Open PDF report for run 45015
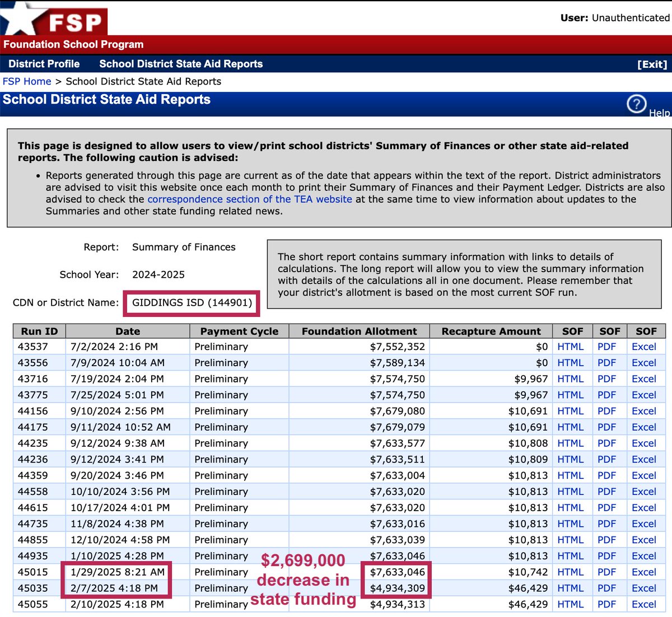672x617 pixels. pyautogui.click(x=606, y=572)
